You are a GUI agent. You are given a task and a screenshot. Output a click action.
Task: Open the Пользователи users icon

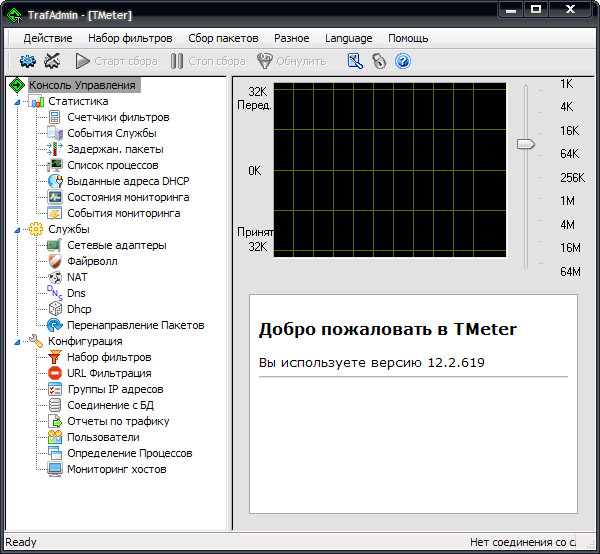point(56,437)
